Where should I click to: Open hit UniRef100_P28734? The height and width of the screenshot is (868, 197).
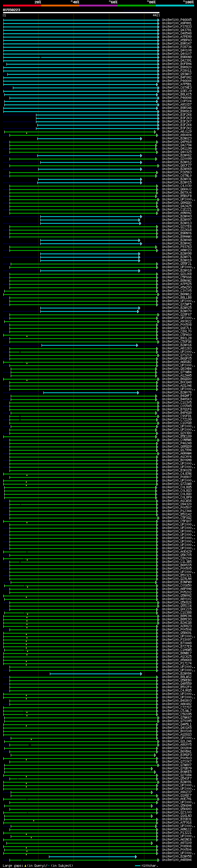pyautogui.click(x=177, y=47)
